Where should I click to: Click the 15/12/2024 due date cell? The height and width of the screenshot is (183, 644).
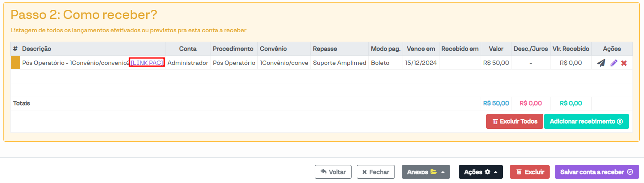click(x=421, y=63)
